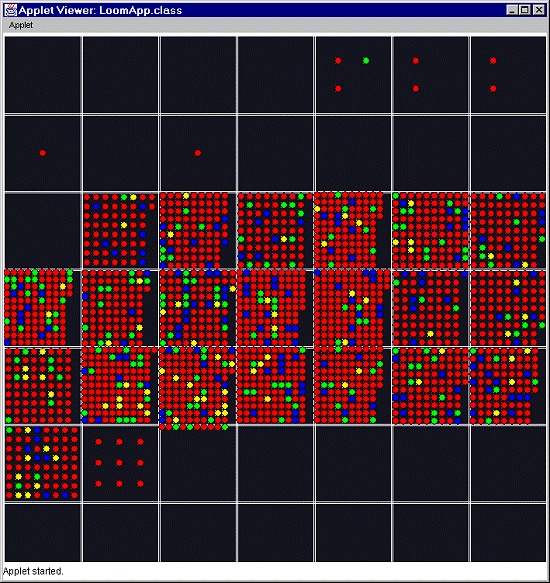Select the empty bottom-right grid cell
Viewport: 550px width, 583px height.
pyautogui.click(x=508, y=532)
